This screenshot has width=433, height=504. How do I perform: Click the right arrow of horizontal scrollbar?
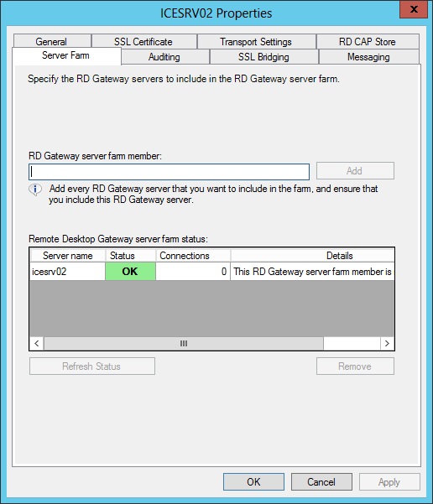tap(388, 343)
